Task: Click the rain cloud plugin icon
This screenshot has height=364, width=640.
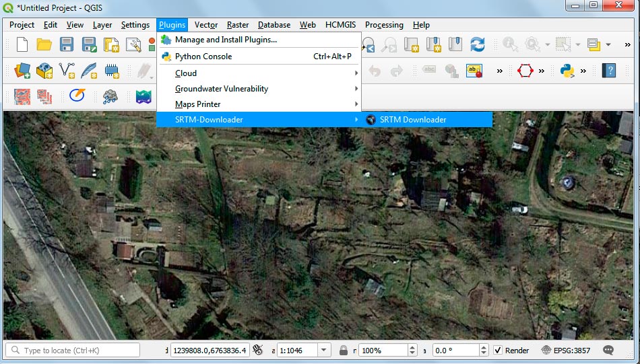Action: tap(110, 97)
